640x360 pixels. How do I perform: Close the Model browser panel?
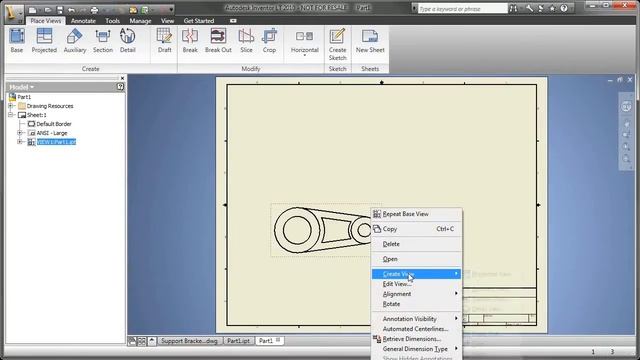pos(122,78)
